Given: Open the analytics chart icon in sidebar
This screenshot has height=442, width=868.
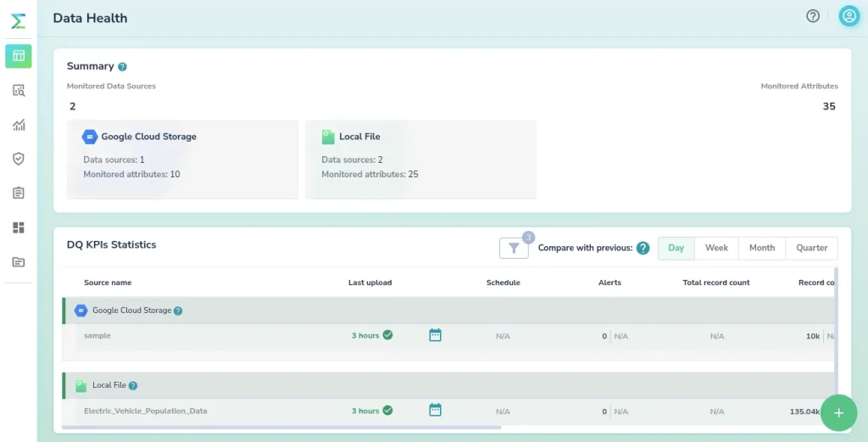Looking at the screenshot, I should [x=19, y=125].
